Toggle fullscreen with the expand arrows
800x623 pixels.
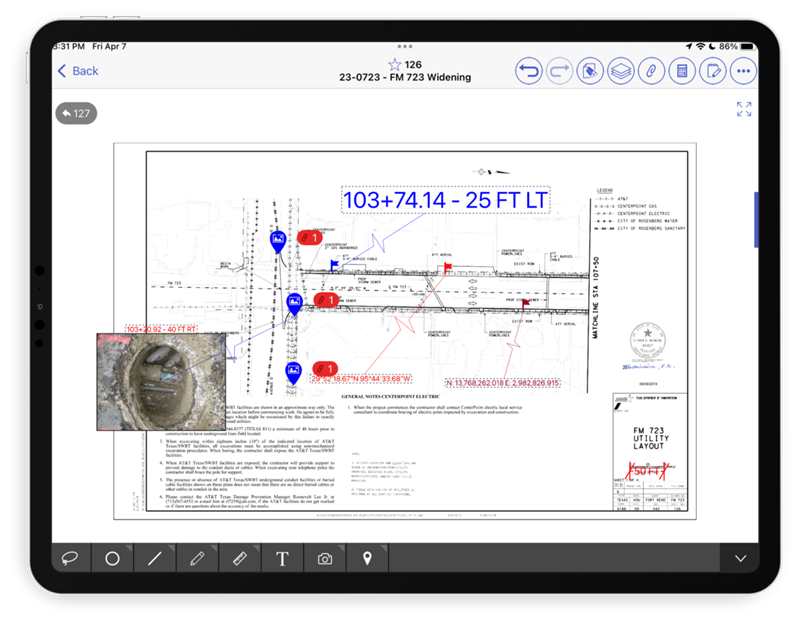click(x=744, y=109)
